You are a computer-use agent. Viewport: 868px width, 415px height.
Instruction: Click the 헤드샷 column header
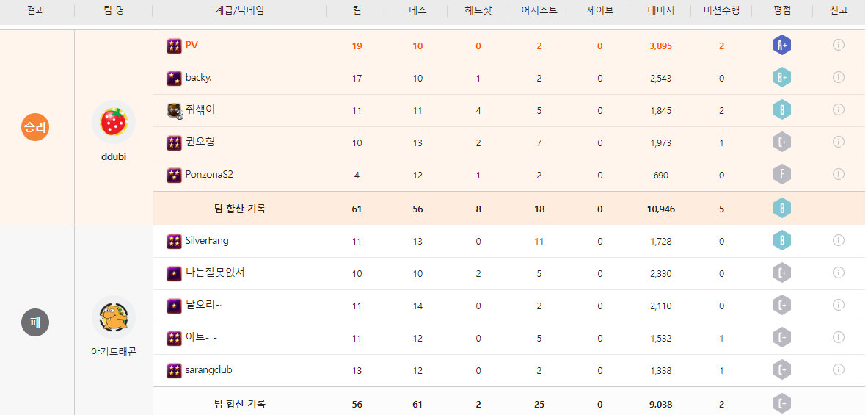[x=478, y=10]
